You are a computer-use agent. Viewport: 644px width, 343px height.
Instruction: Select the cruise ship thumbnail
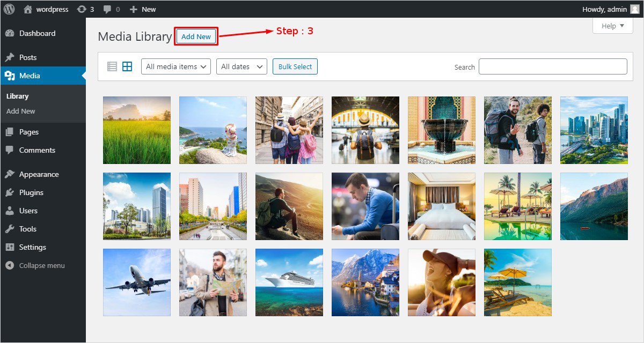coord(289,282)
